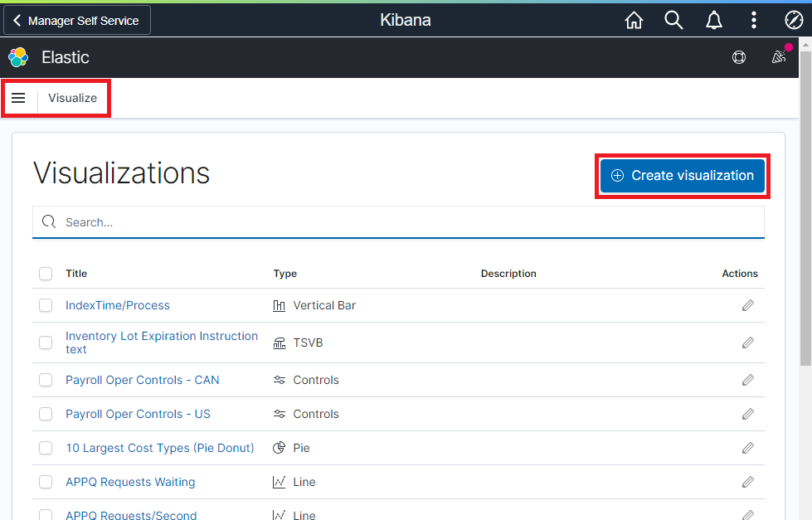Viewport: 812px width, 520px height.
Task: Open the vertical three-dots actions menu
Action: click(753, 21)
